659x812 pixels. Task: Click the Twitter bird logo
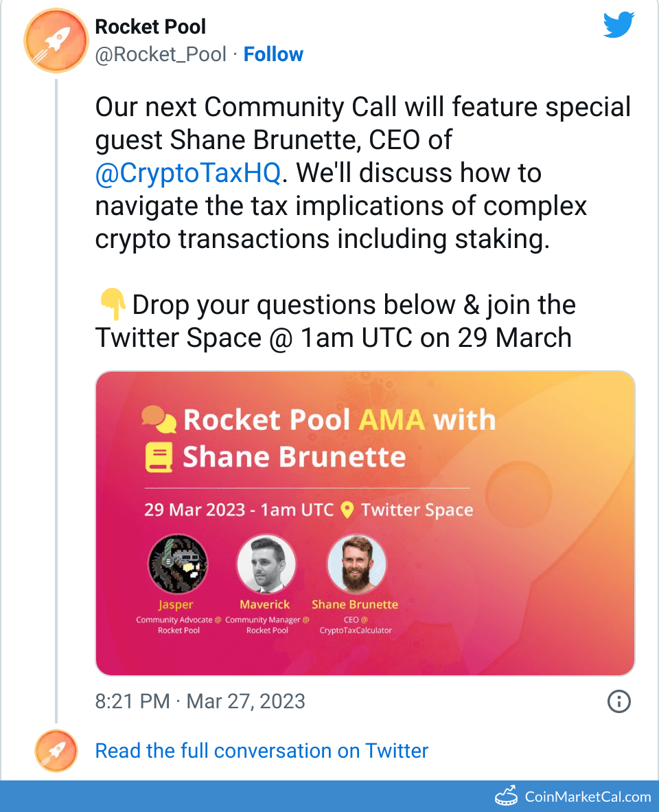coord(620,26)
